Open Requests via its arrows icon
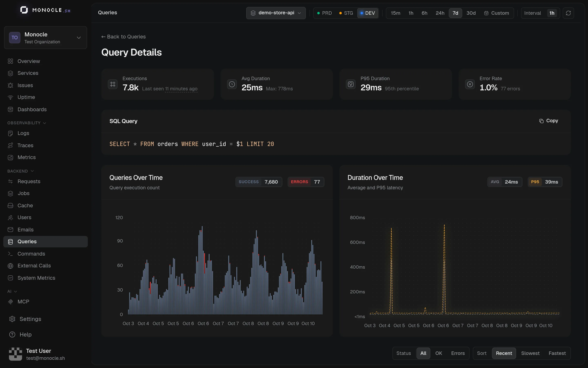Image resolution: width=588 pixels, height=368 pixels. tap(10, 181)
